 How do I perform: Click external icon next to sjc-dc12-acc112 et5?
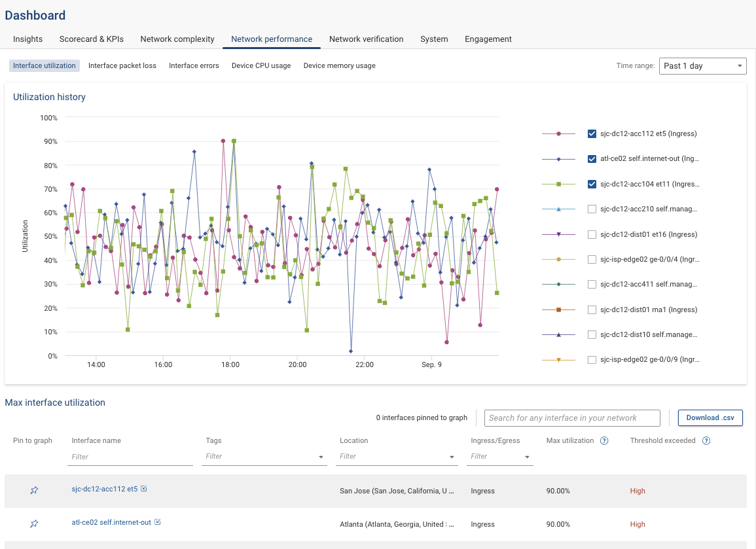(144, 489)
